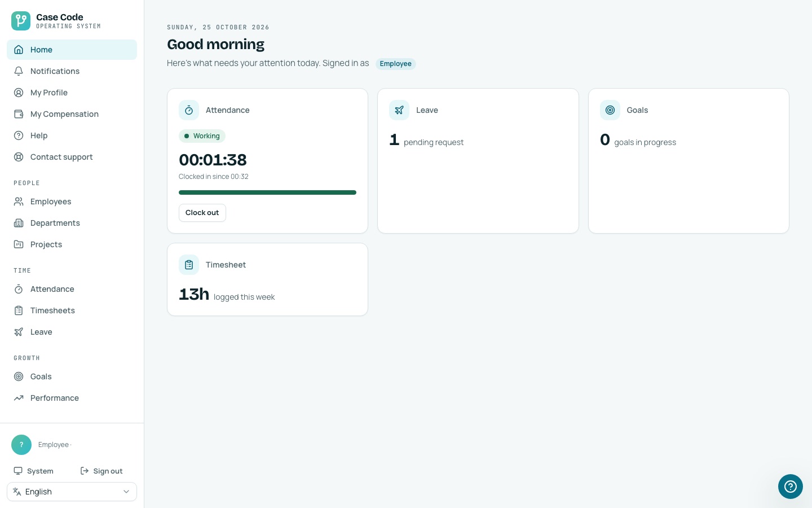
Task: Click the floating help button at bottom right
Action: coord(791,487)
